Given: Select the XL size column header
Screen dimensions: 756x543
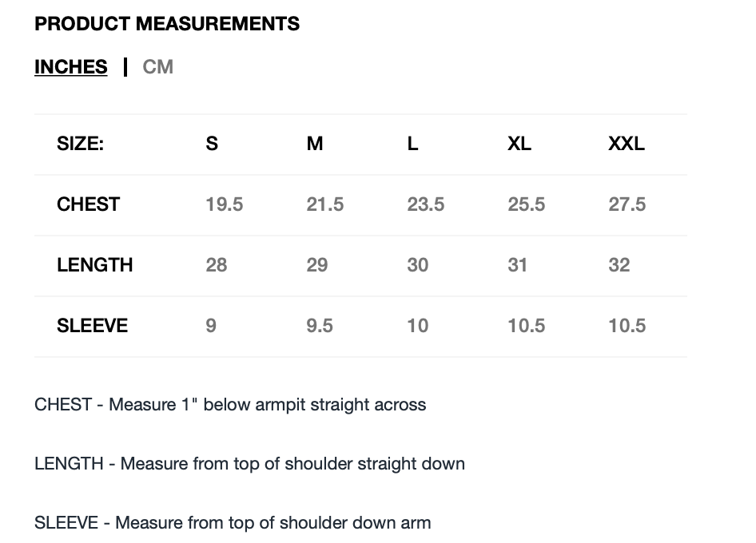Looking at the screenshot, I should (519, 144).
